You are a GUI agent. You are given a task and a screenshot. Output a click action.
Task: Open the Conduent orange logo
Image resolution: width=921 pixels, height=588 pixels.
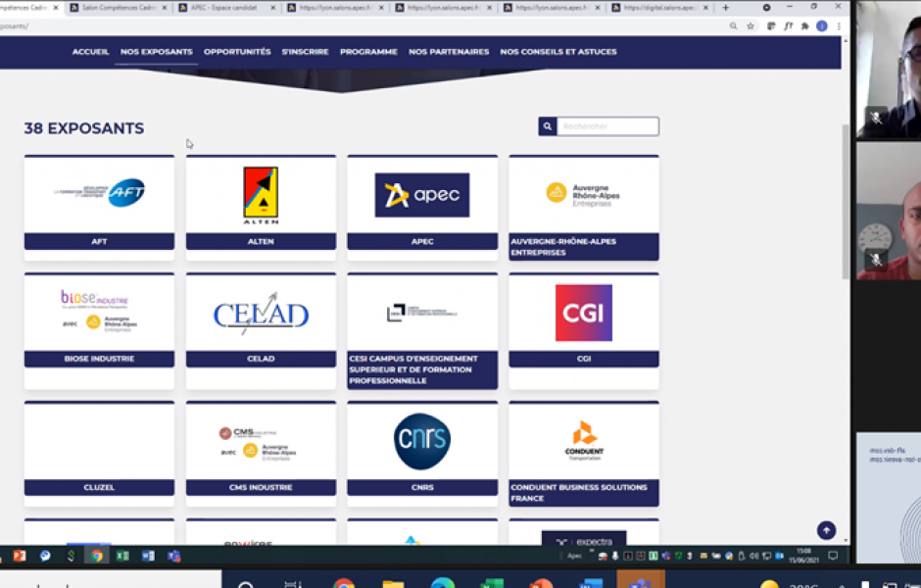584,441
